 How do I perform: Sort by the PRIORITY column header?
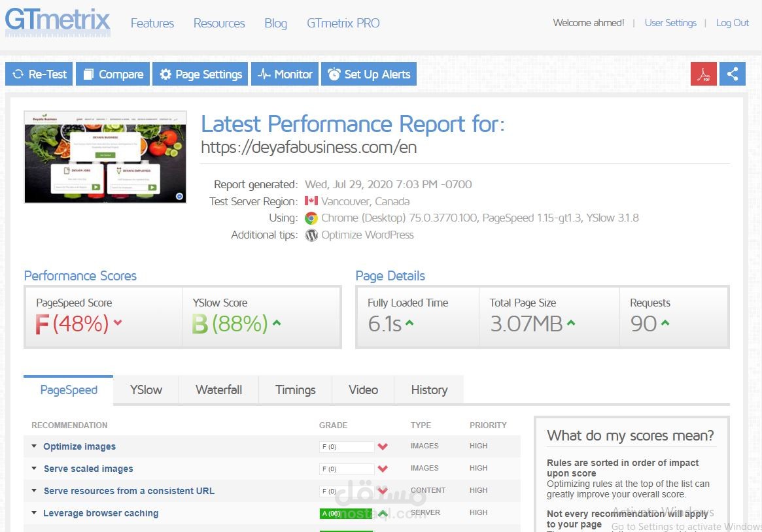(x=488, y=425)
